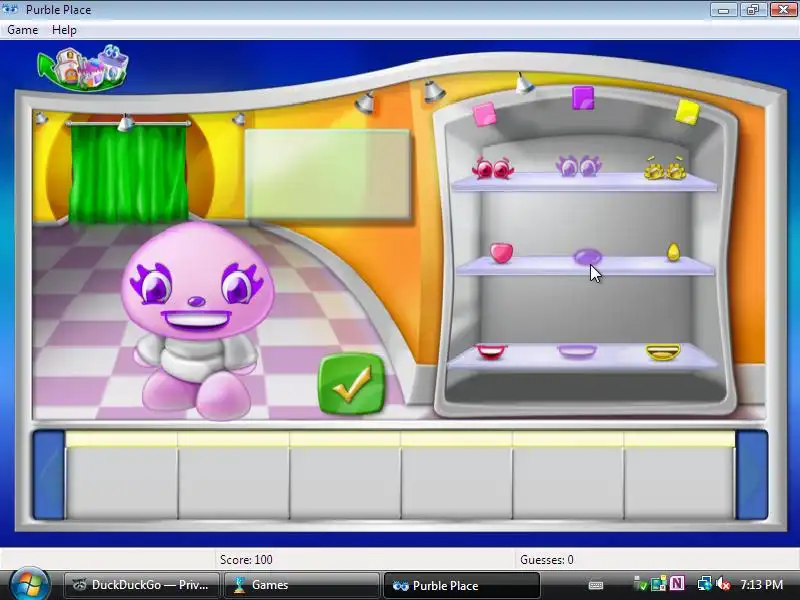800x600 pixels.
Task: Click the left blue scroll arrow of guess history
Action: click(49, 475)
